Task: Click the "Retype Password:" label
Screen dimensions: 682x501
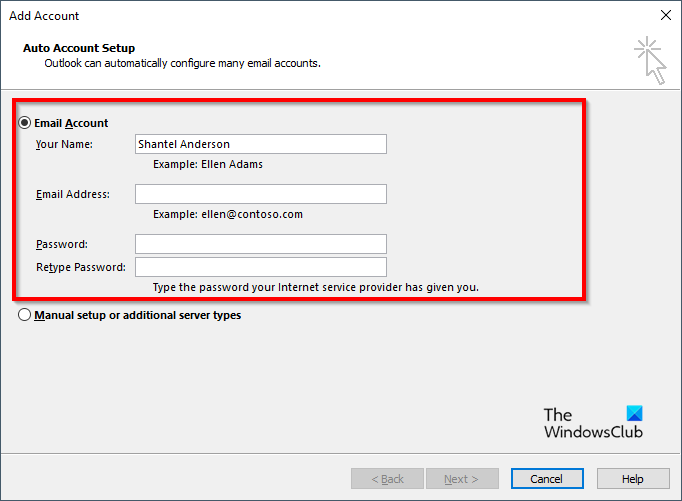Action: point(80,267)
